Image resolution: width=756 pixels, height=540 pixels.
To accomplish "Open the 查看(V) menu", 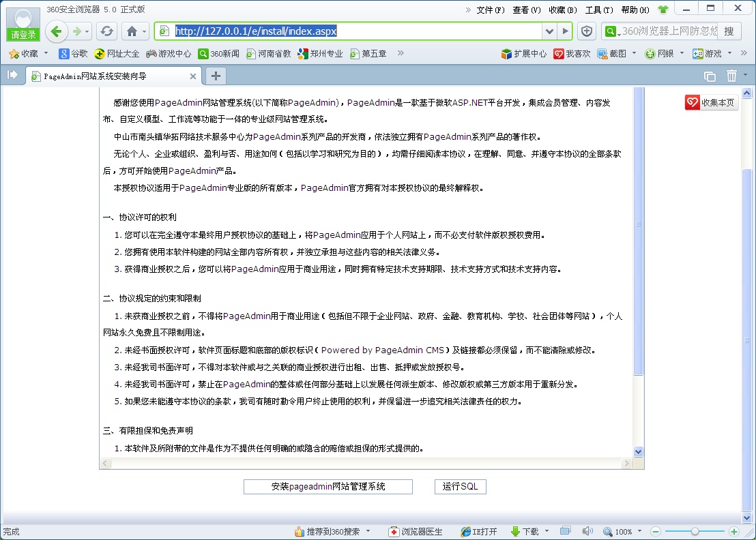I will (x=527, y=10).
